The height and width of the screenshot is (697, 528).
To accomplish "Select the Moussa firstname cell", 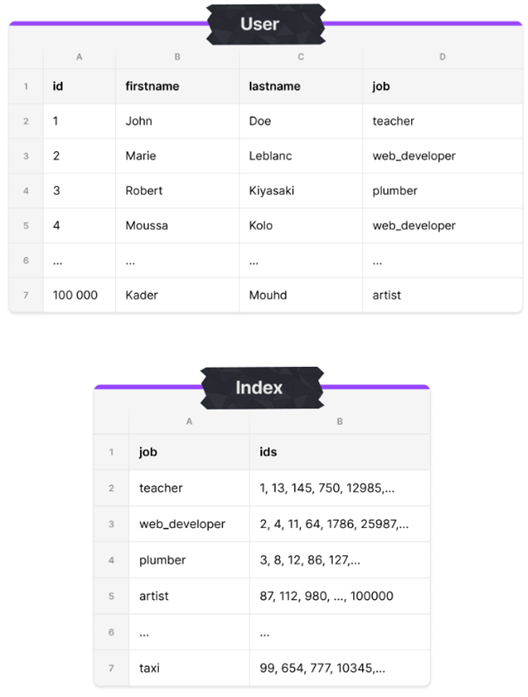I will coord(177,225).
